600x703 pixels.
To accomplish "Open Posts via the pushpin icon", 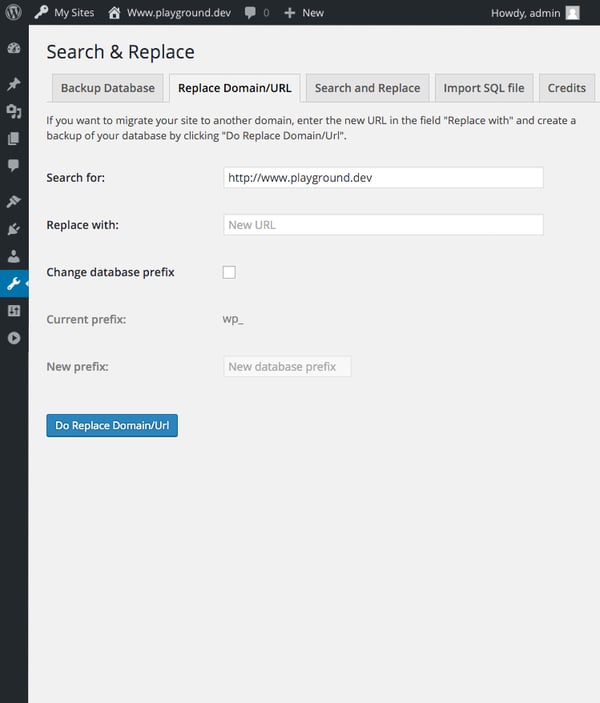I will (x=14, y=84).
